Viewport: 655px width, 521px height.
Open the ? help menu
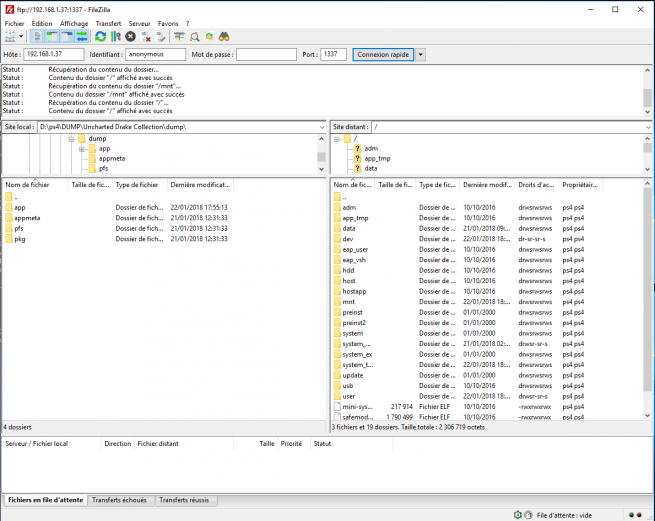pos(188,23)
